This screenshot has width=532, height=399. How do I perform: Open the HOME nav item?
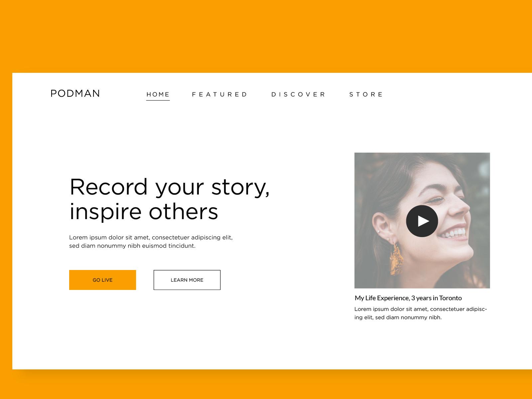coord(158,94)
